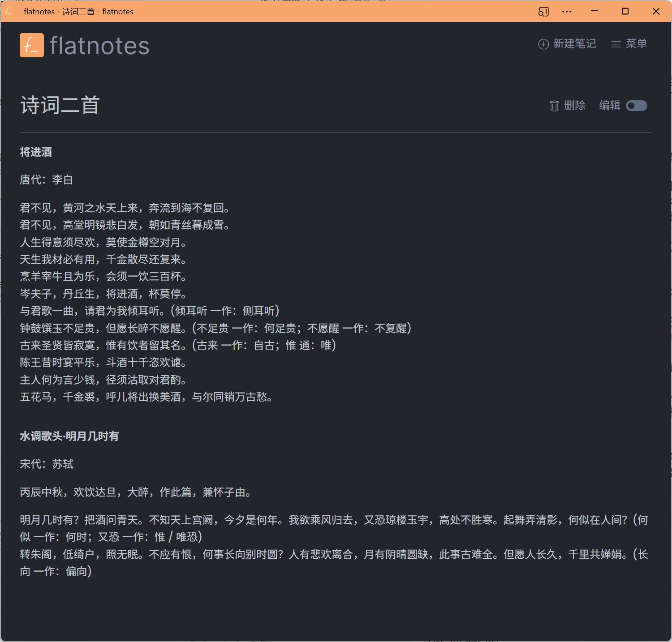Click the 唐代：李白 author line
The image size is (672, 642).
point(47,180)
